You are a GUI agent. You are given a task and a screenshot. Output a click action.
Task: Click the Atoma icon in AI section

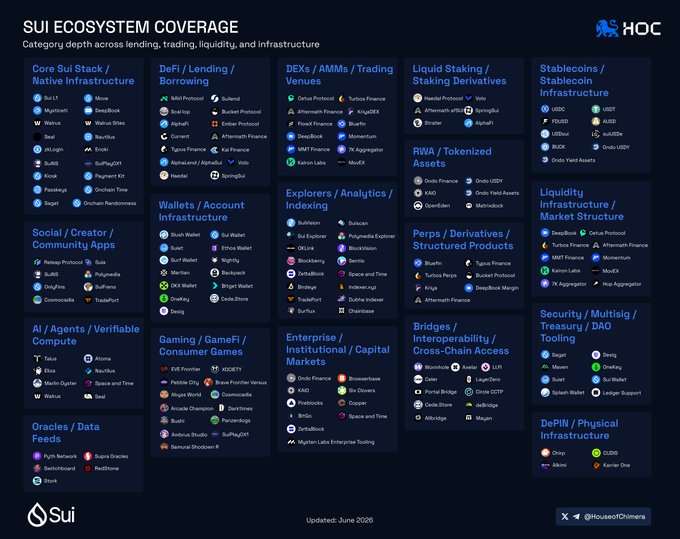[88, 359]
